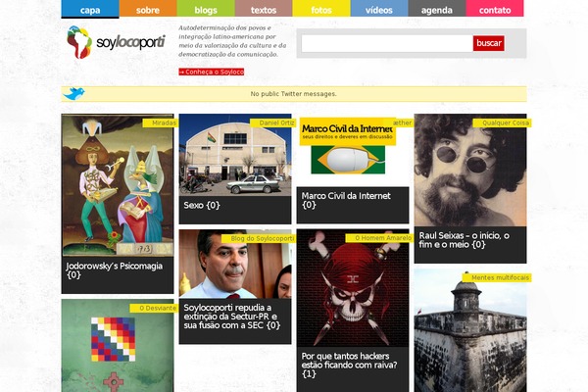588x392 pixels.
Task: Select the textos tab
Action: click(x=264, y=9)
